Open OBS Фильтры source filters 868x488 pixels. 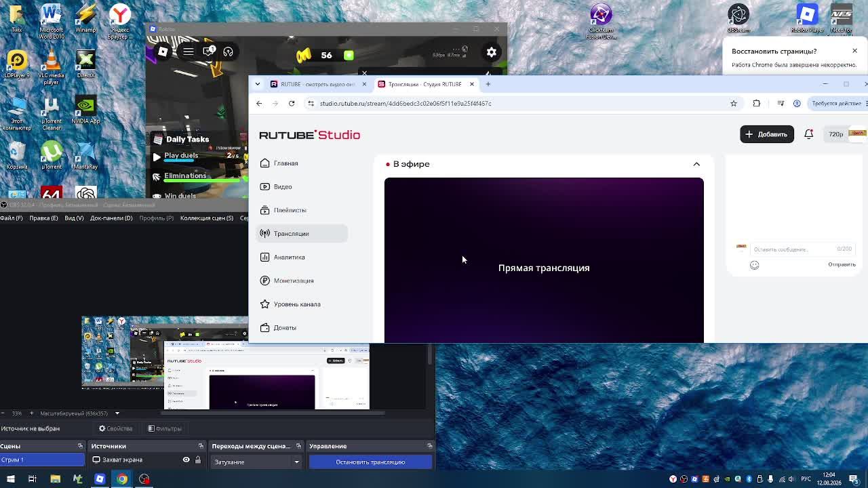pyautogui.click(x=165, y=428)
